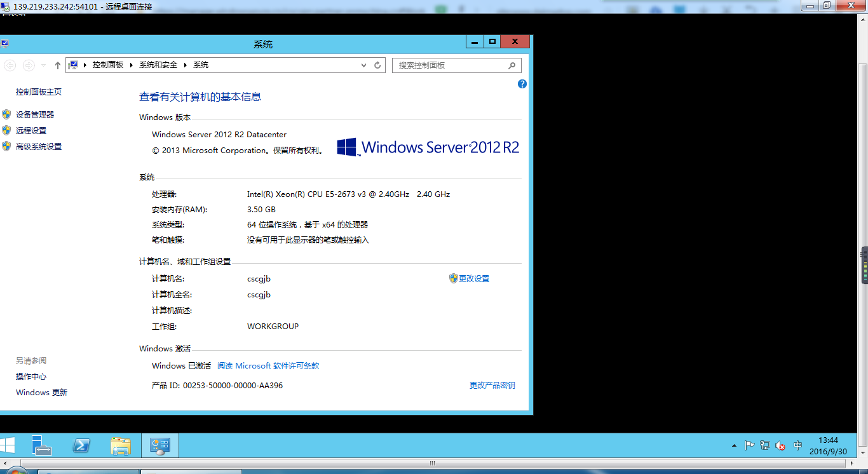Click the vertical scrollbar down arrow
Viewport: 868px width, 474px height.
(x=863, y=453)
